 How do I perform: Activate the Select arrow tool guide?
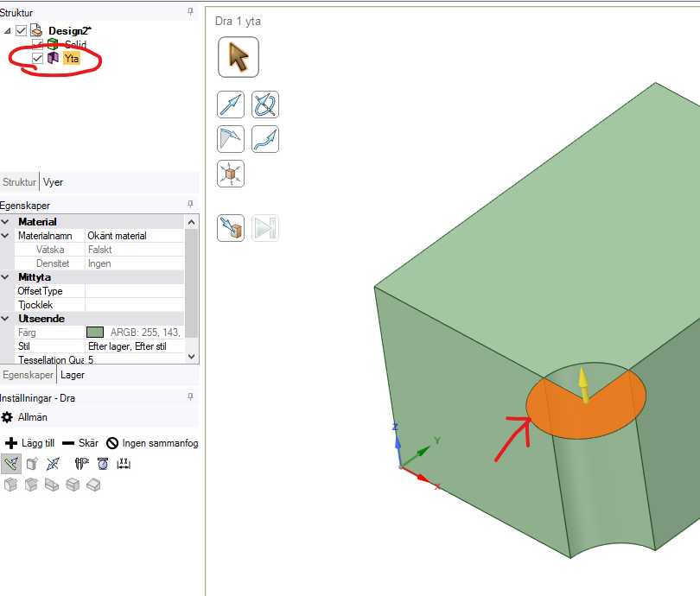click(x=239, y=57)
